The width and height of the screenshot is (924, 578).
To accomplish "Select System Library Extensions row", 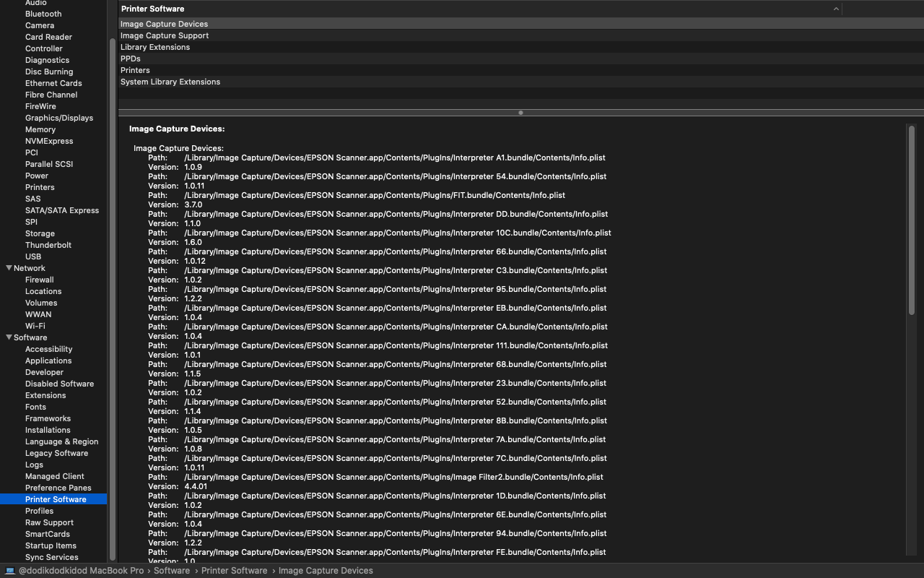I will point(521,82).
